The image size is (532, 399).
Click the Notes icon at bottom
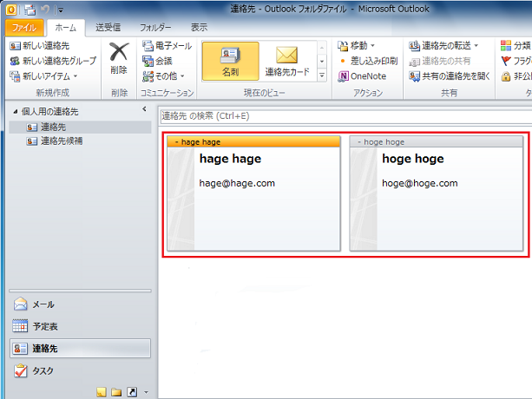(x=102, y=392)
